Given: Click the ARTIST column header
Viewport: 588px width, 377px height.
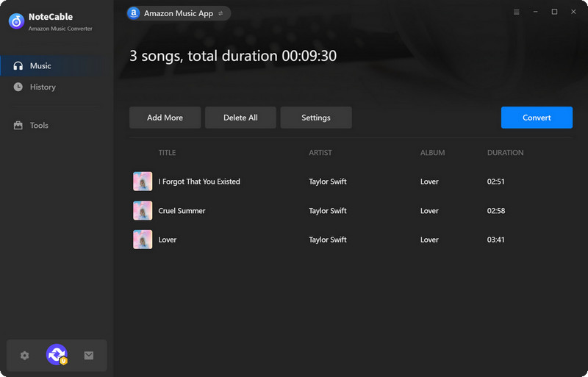Looking at the screenshot, I should (320, 153).
